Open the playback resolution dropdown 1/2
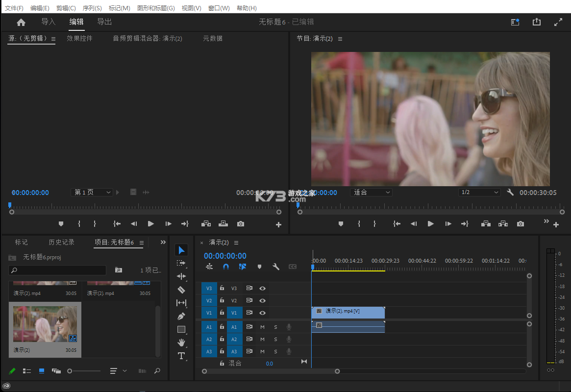The image size is (571, 392). (479, 192)
